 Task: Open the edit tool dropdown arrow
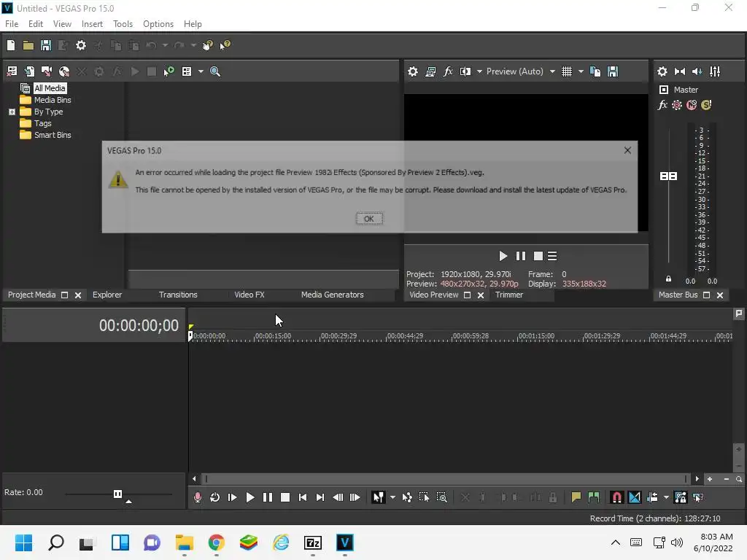point(392,497)
